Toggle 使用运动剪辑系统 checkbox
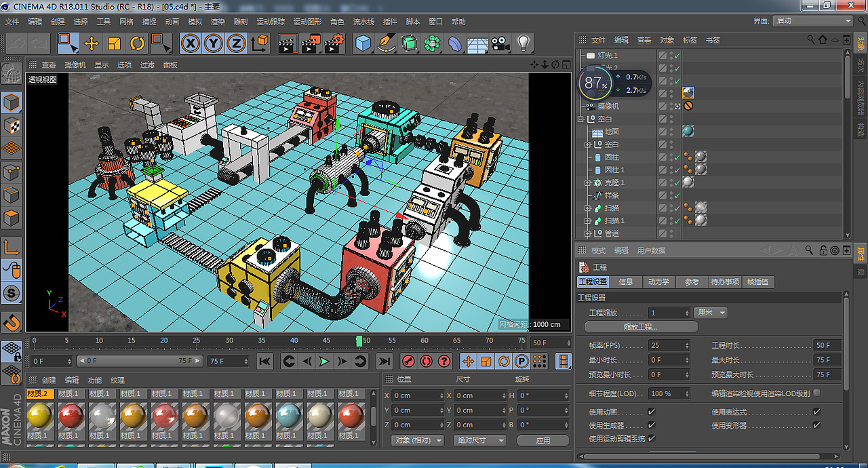 (651, 439)
